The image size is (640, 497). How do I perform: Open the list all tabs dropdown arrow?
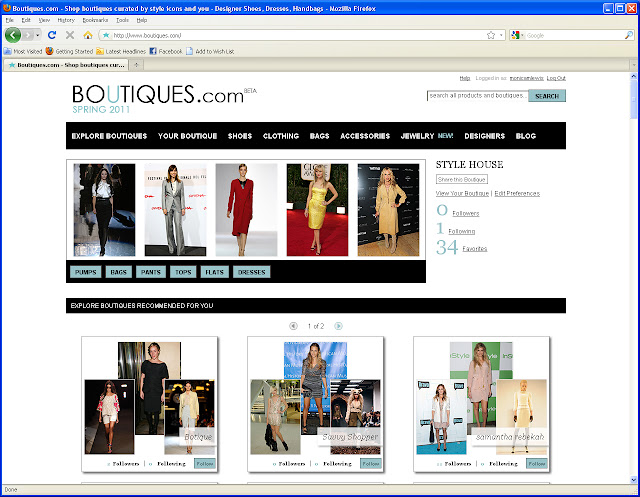click(x=633, y=65)
